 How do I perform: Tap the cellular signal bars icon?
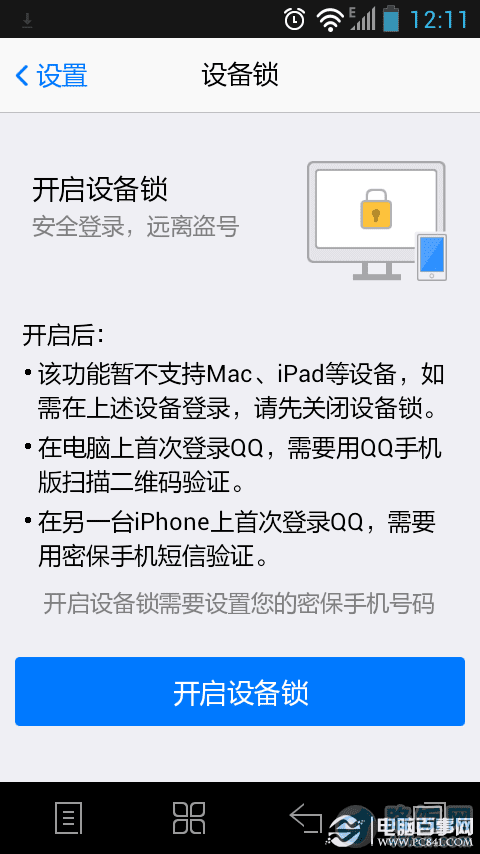[x=363, y=19]
